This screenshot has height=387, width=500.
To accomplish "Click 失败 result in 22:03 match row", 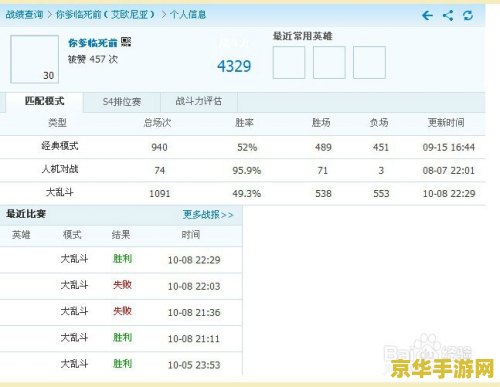I will tap(122, 285).
